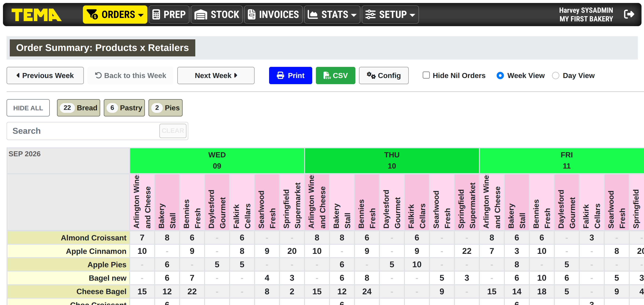Click the Apple Pies row label

(68, 265)
